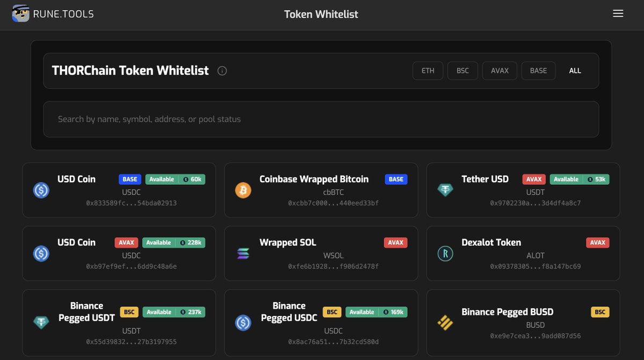Viewport: 644px width, 360px height.
Task: Click the Binance Pegged USDT token icon
Action: [41, 322]
